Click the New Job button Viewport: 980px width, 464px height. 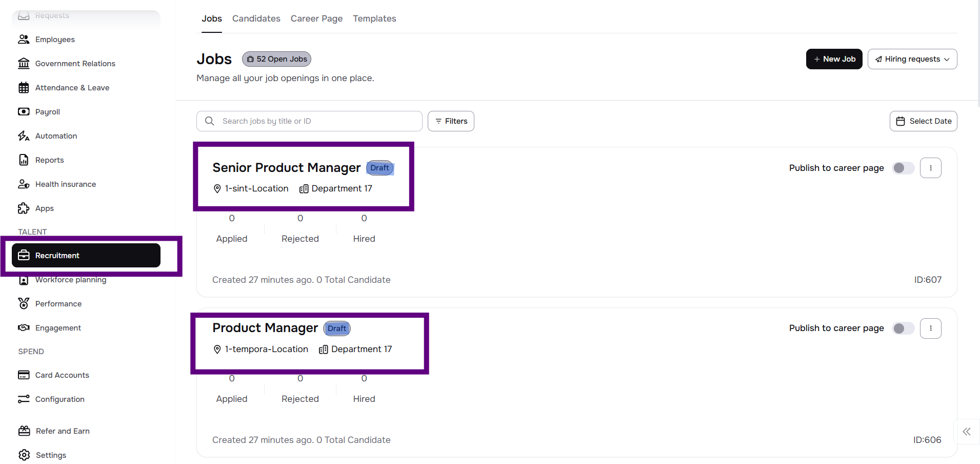coord(834,59)
